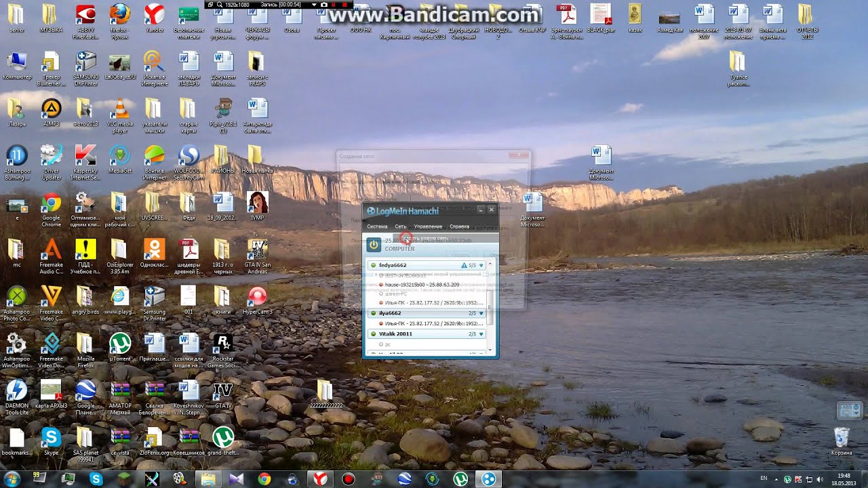Open the Система menu in Hamachi
This screenshot has height=488, width=868.
(x=377, y=226)
